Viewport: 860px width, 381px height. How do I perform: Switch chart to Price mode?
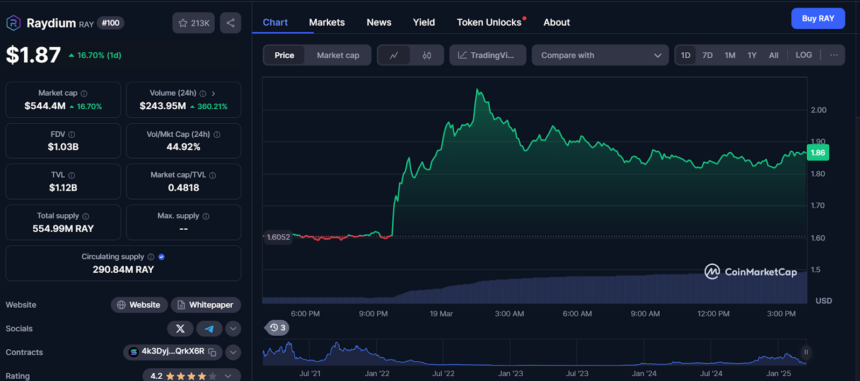pos(284,55)
